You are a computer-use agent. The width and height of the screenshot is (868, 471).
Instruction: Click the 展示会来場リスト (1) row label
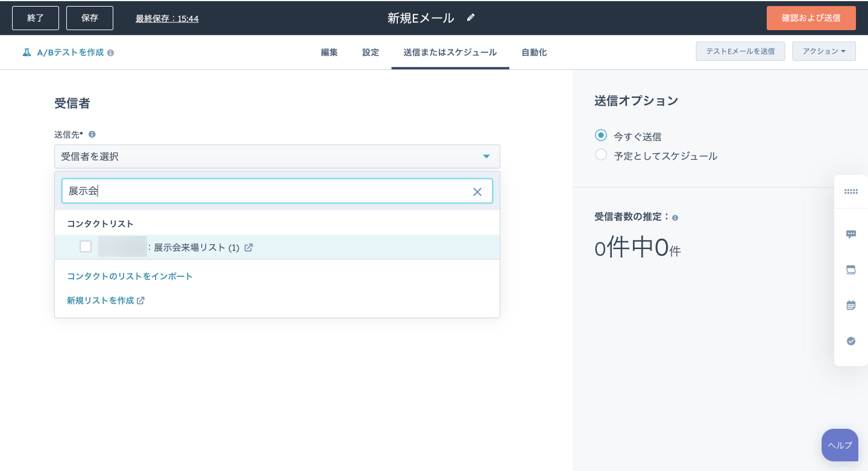(x=197, y=247)
